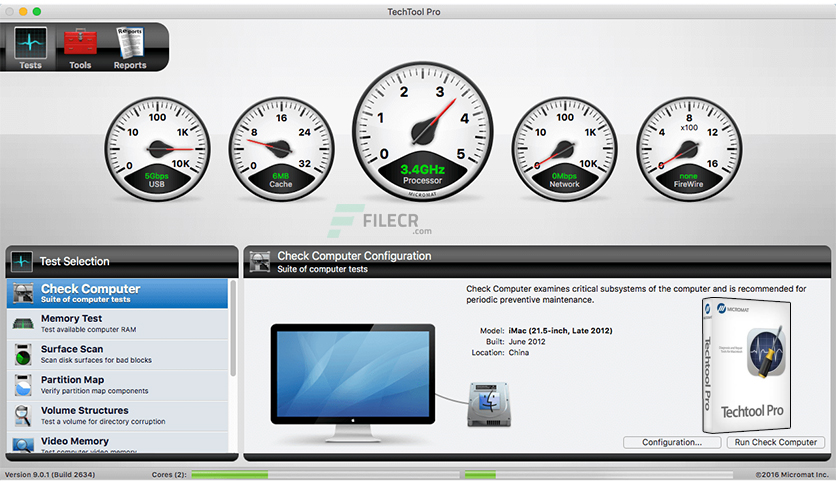Screen dimensions: 836x484
Task: Click the Cache gauge
Action: [281, 149]
